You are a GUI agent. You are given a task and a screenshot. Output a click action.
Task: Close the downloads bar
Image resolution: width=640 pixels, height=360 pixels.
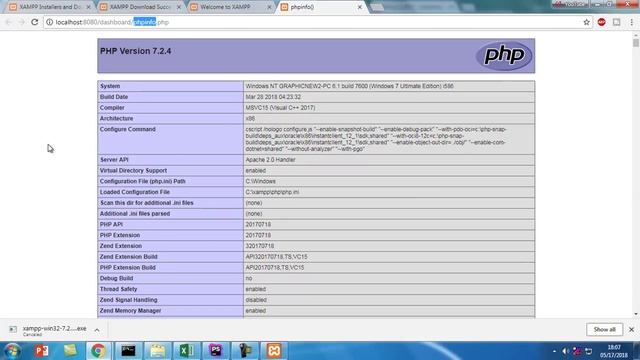tap(631, 329)
